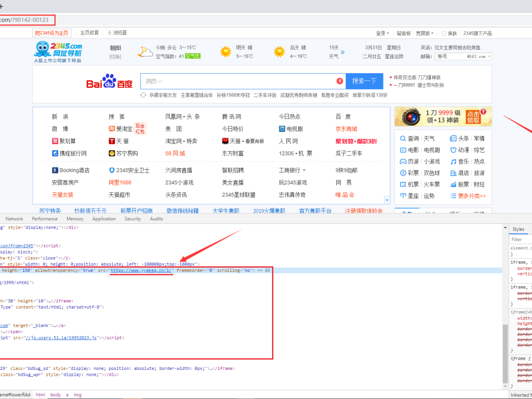Open the Memory tab in DevTools
This screenshot has height=399, width=532.
point(75,219)
